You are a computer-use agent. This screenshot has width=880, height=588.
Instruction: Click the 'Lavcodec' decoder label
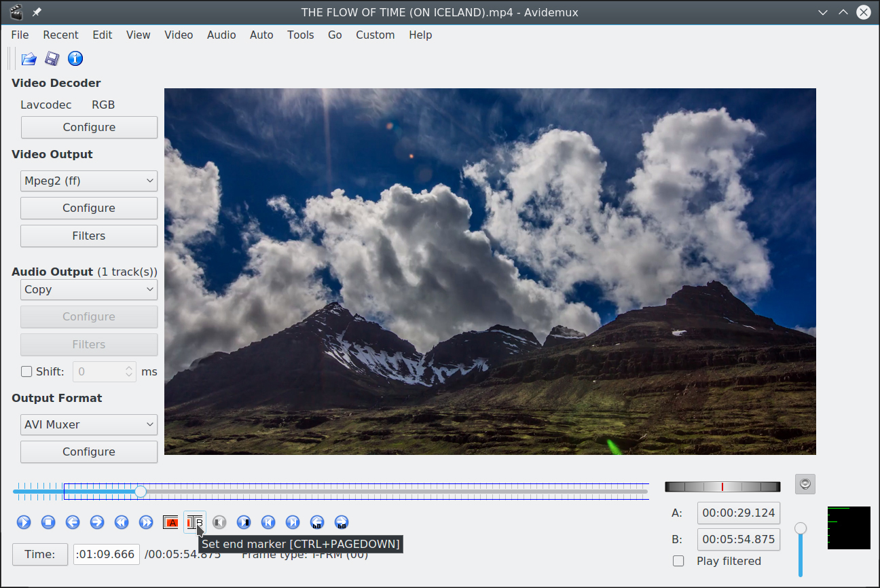45,105
